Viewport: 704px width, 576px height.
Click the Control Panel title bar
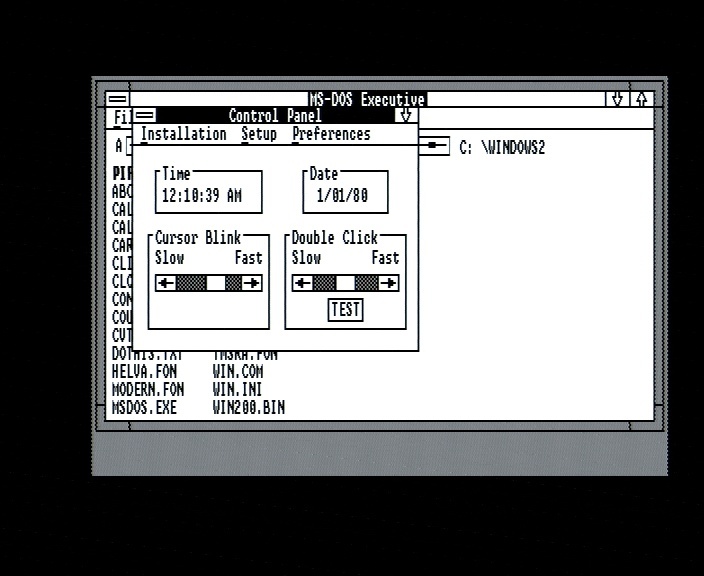[x=275, y=116]
